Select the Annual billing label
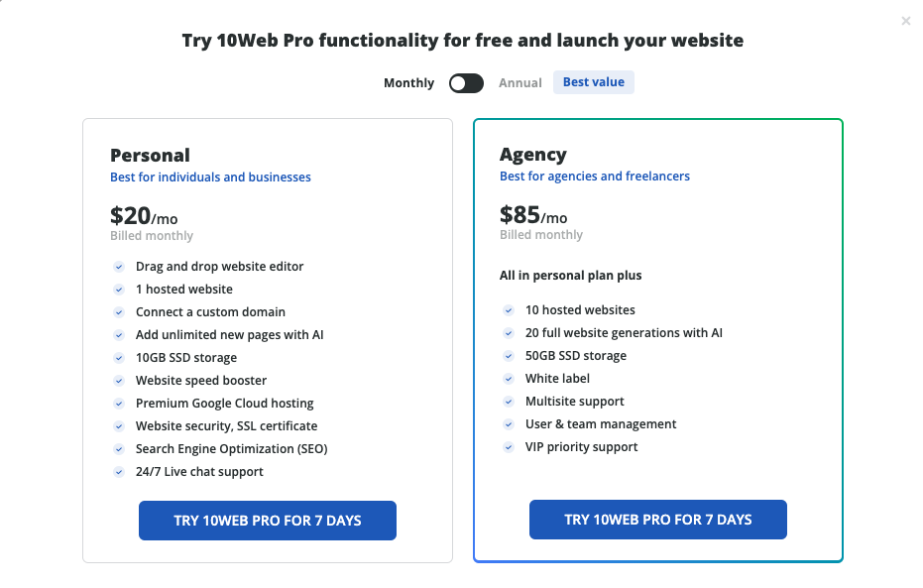 click(x=520, y=83)
